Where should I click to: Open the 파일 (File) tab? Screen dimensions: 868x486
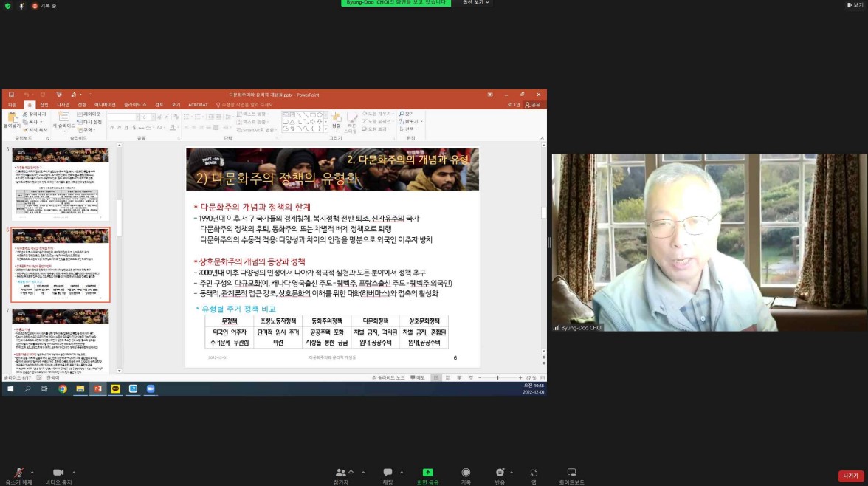point(12,105)
